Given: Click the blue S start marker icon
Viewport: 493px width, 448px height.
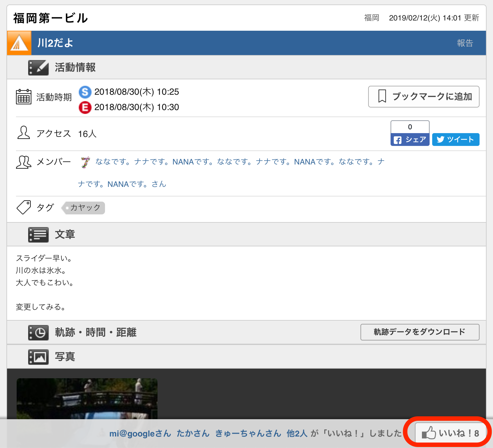Looking at the screenshot, I should 85,92.
